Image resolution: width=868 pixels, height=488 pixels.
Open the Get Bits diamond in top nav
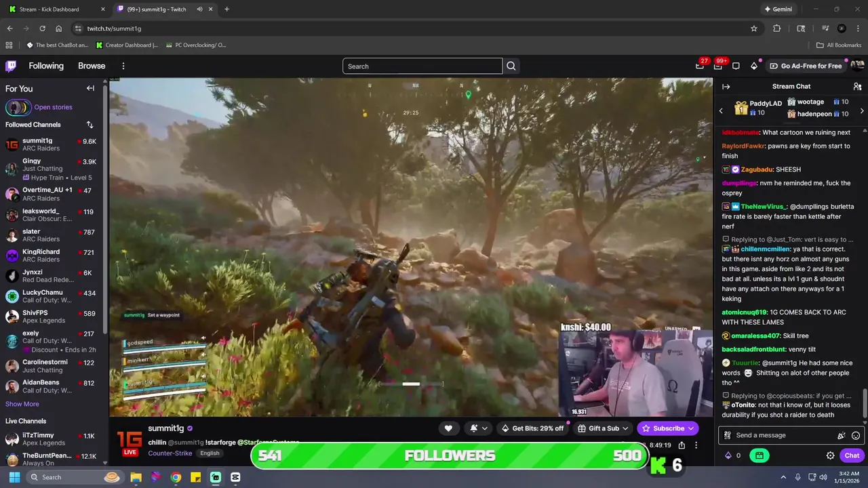[x=754, y=66]
